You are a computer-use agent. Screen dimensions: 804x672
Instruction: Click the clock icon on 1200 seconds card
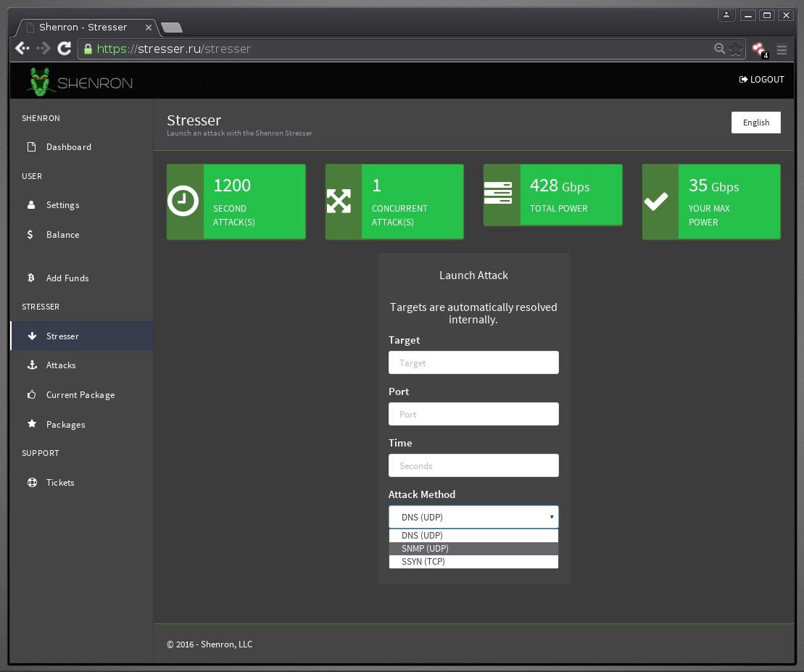[183, 201]
